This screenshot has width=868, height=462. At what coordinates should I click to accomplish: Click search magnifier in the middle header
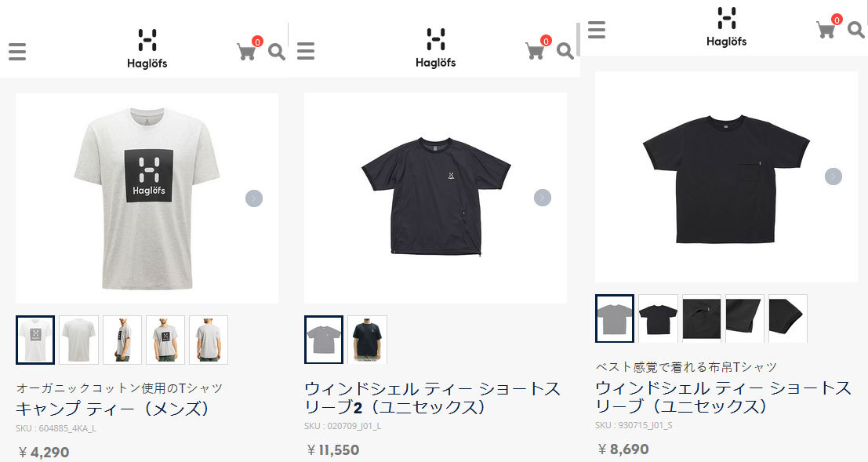[x=565, y=51]
